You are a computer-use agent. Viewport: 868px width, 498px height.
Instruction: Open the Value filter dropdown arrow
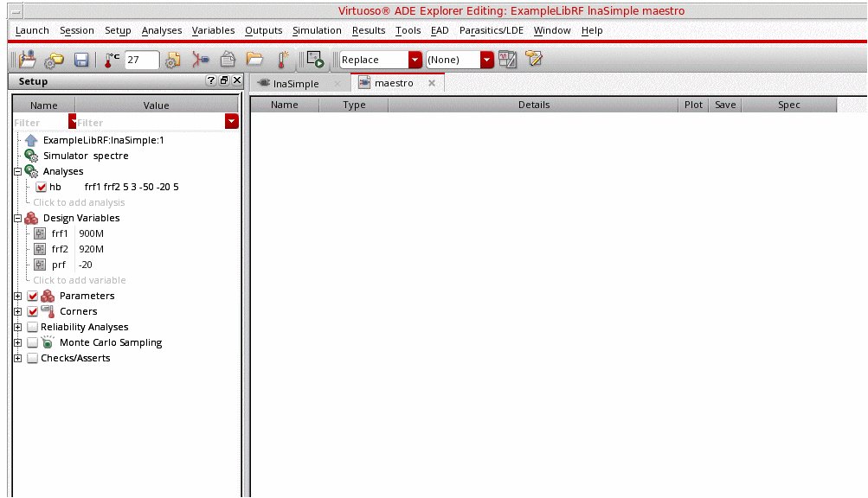pyautogui.click(x=231, y=121)
